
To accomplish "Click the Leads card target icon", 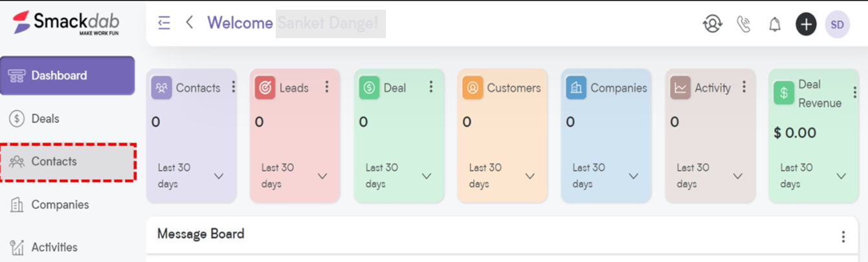I will pyautogui.click(x=265, y=88).
